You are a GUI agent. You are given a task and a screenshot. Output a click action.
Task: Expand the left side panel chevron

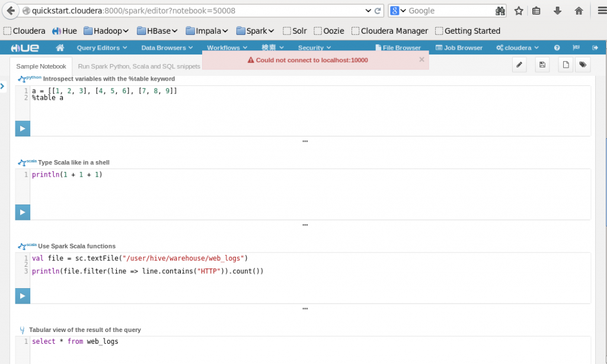(2, 86)
